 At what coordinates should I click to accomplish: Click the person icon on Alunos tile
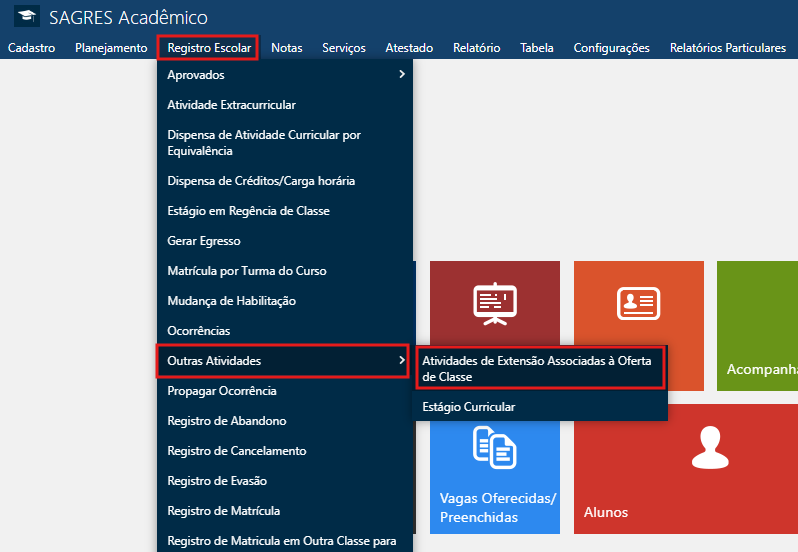pos(710,448)
